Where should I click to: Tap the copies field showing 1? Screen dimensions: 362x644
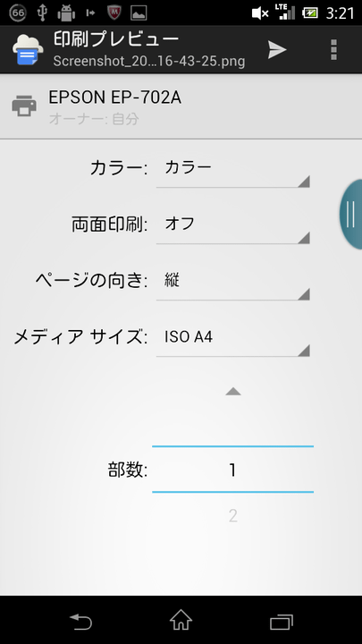click(232, 469)
